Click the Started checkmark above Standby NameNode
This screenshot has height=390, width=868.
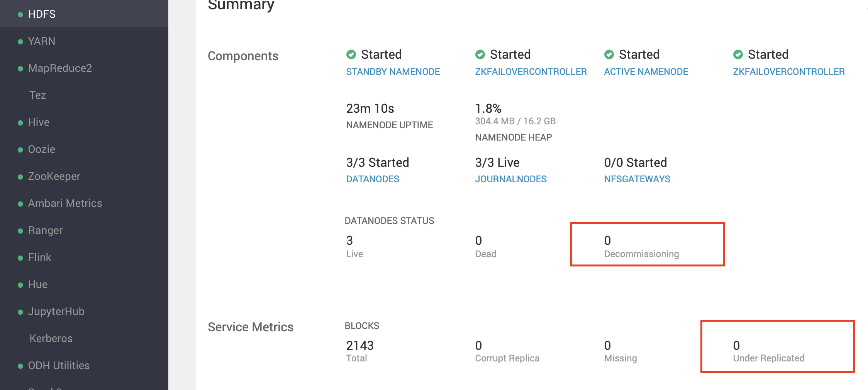tap(351, 54)
